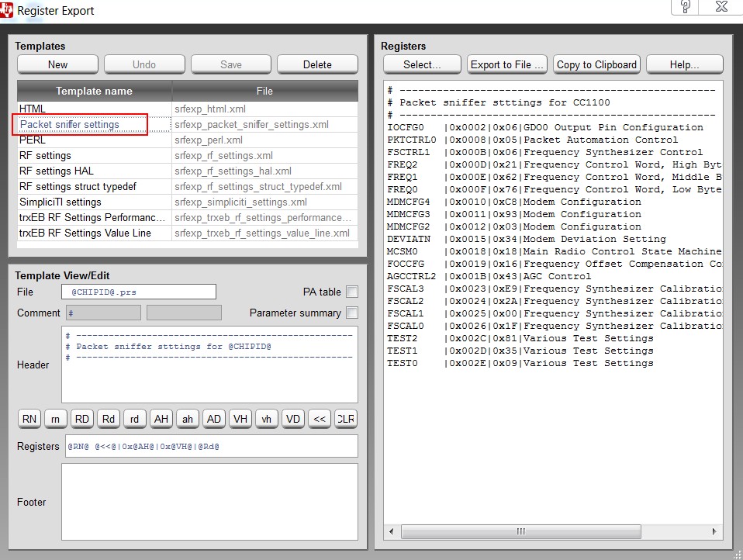Insert lowercase rd token
The image size is (743, 560).
(x=135, y=419)
